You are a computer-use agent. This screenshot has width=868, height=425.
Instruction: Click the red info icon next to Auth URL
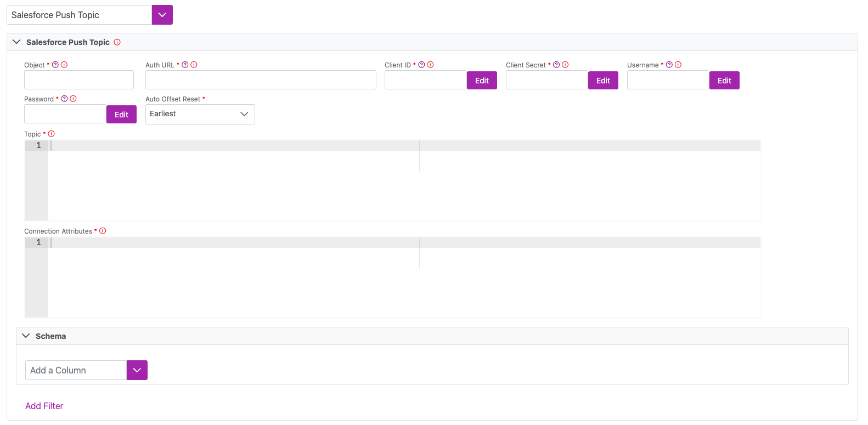click(194, 65)
